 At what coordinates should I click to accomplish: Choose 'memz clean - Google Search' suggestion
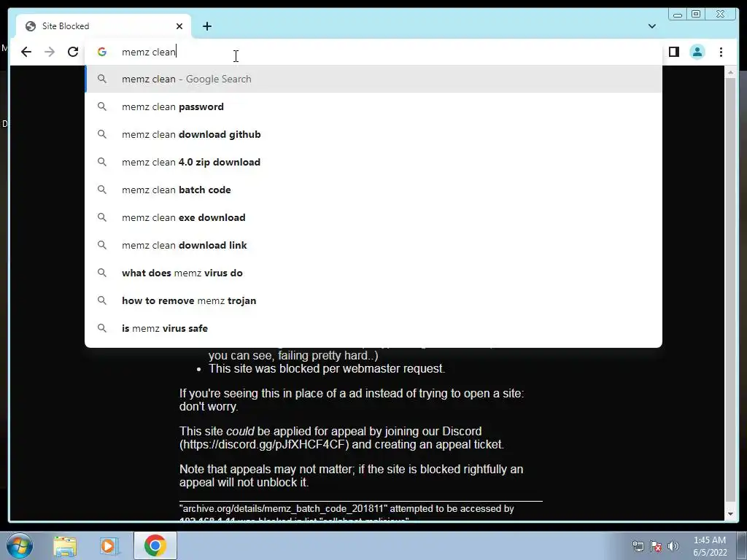click(373, 79)
